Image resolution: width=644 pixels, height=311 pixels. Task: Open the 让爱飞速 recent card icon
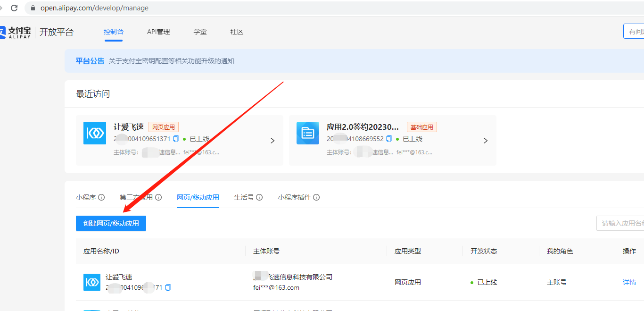[x=95, y=133]
